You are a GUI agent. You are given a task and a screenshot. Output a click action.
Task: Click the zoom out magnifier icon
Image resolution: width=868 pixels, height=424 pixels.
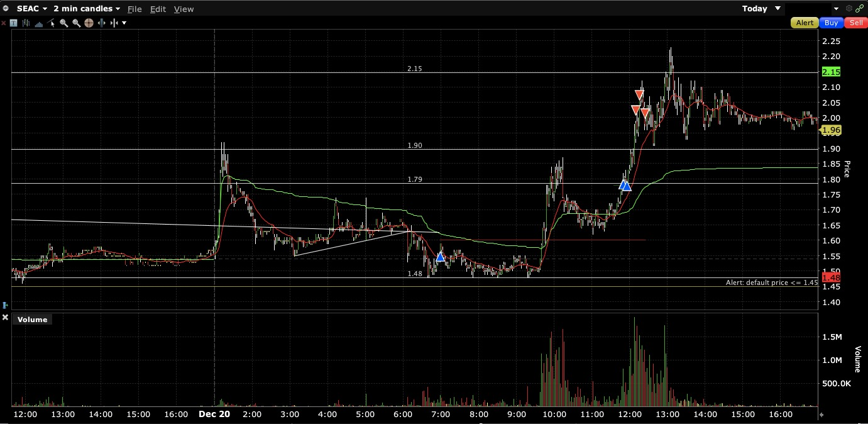[76, 23]
